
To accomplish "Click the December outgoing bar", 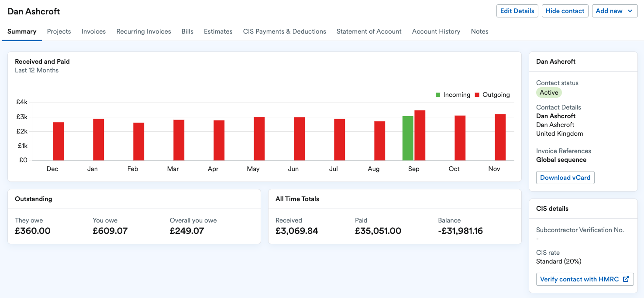I will coord(59,141).
